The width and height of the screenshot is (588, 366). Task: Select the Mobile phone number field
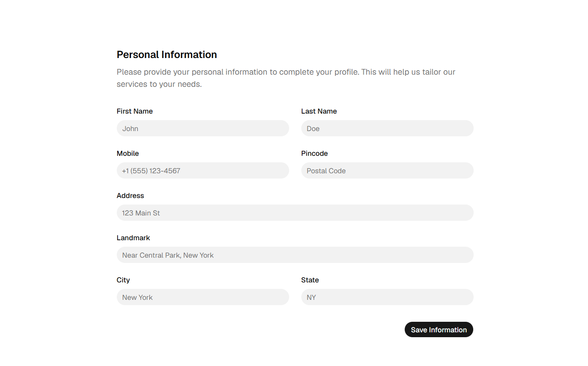203,170
